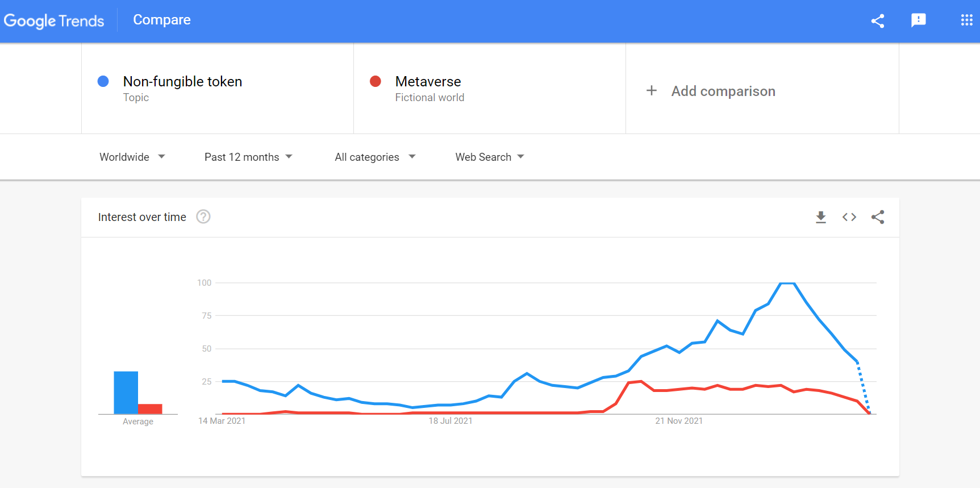Open the send feedback icon

[x=919, y=20]
